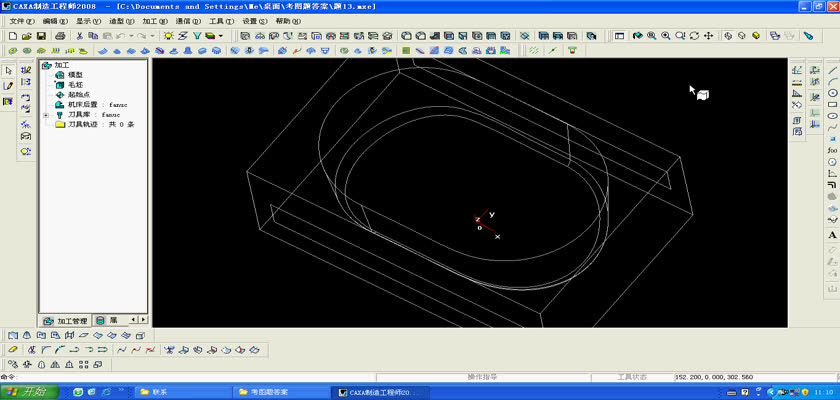Click the zoom window magnifier icon
Viewport: 840px width, 400px height.
point(652,36)
